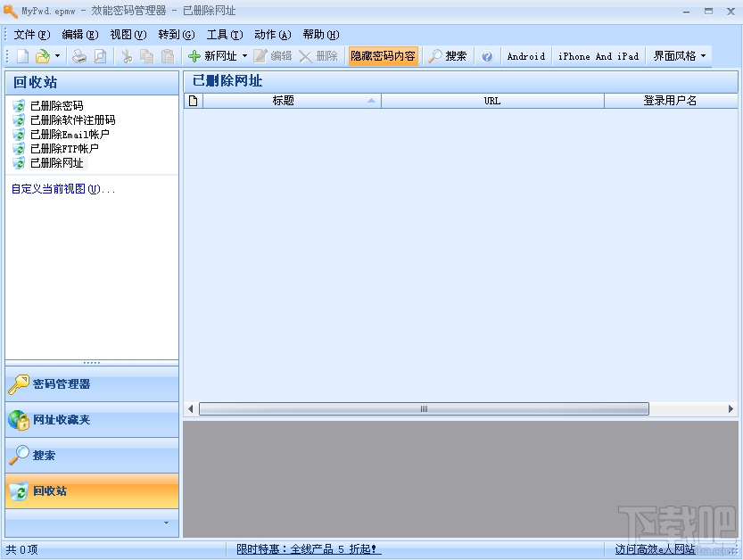
Task: Click recycle icon beside 已删除Email帐户
Action: pos(19,134)
